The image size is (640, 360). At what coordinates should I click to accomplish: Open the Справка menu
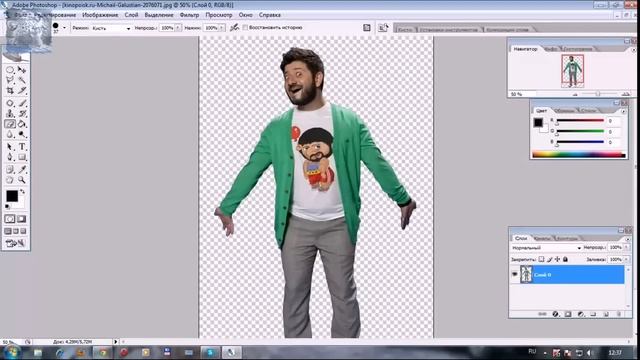[269, 15]
